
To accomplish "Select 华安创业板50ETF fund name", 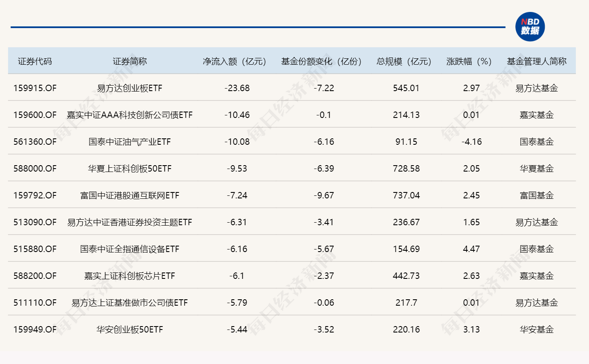I will click(x=129, y=330).
